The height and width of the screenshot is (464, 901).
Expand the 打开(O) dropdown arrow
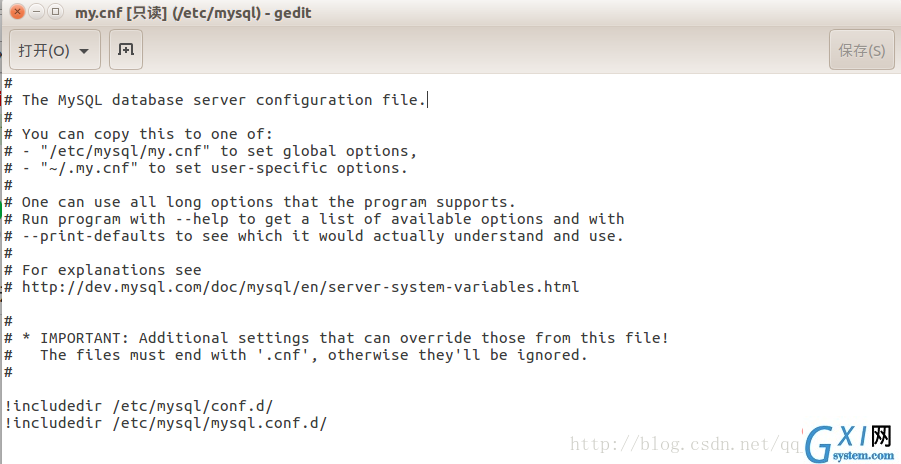[x=84, y=51]
